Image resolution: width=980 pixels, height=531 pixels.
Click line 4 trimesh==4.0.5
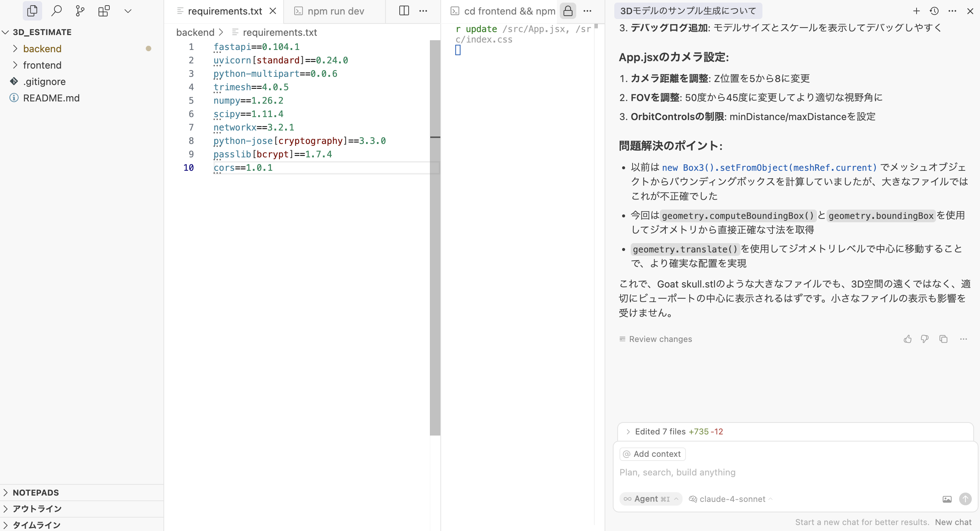[251, 87]
